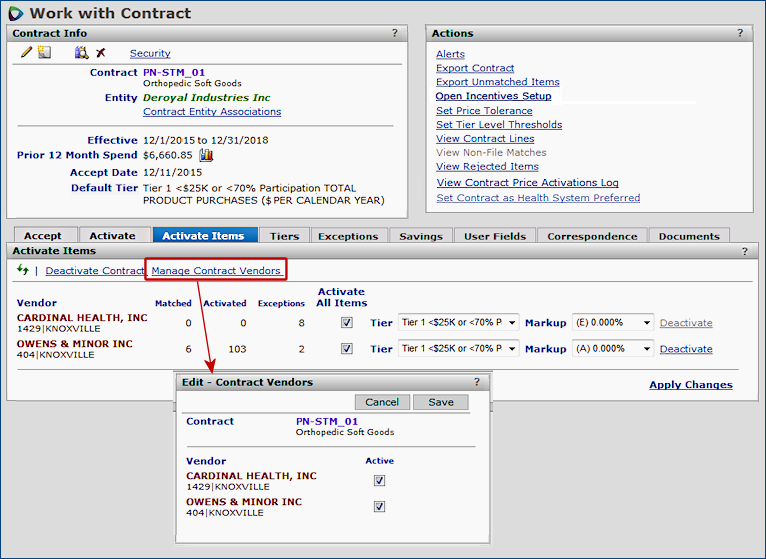Open the Markup dropdown showing (E) 0.000%
This screenshot has width=766, height=559.
point(613,323)
